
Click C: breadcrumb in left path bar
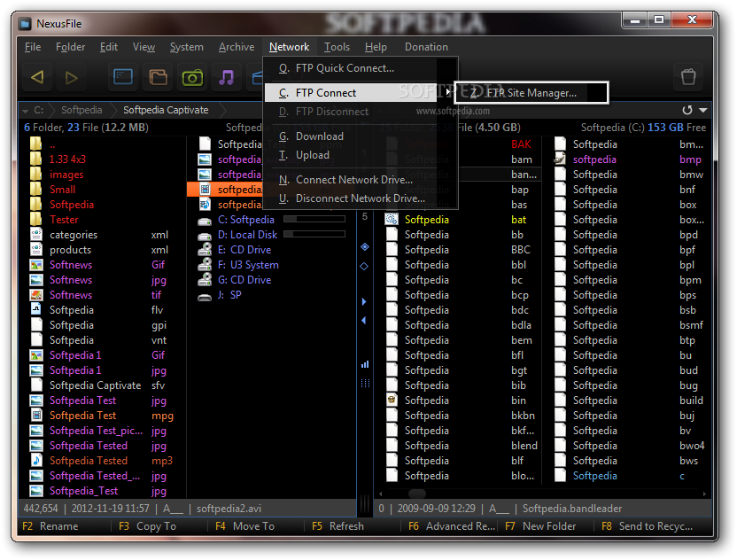click(39, 110)
